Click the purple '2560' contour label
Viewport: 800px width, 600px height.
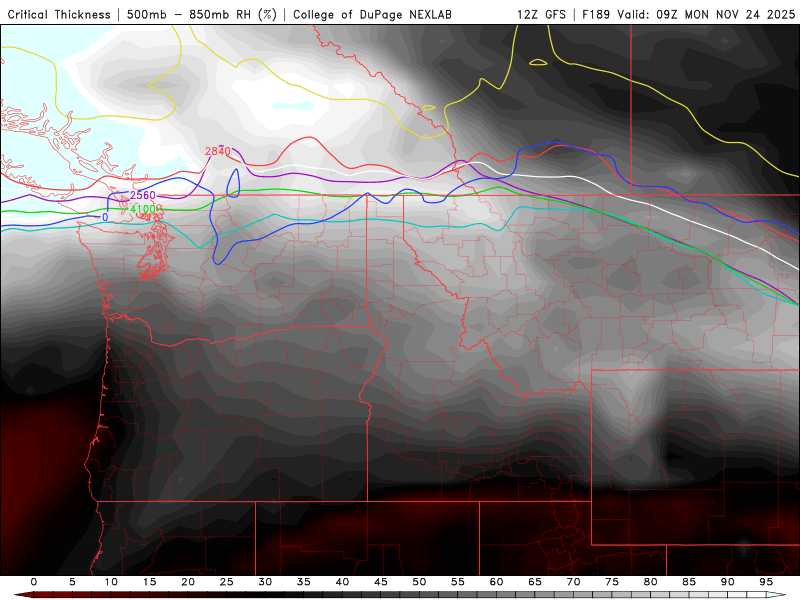143,195
